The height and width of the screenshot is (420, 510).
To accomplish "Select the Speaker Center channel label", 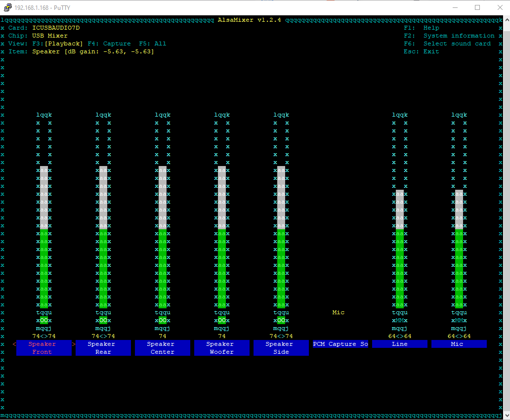I will 163,348.
